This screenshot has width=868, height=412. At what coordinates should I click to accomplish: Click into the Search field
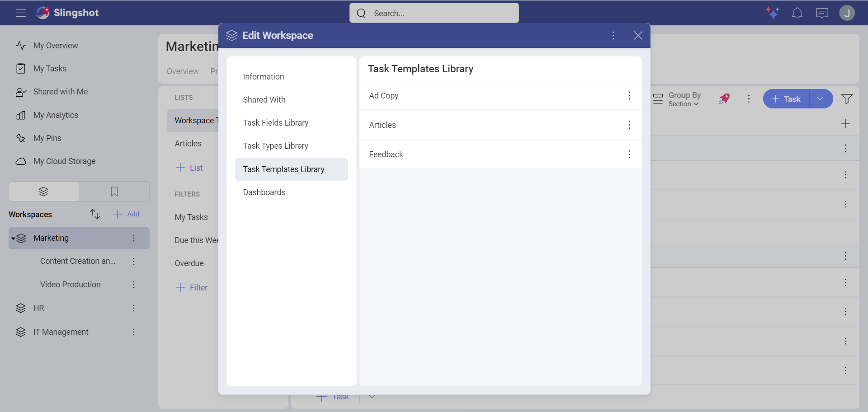pos(434,13)
